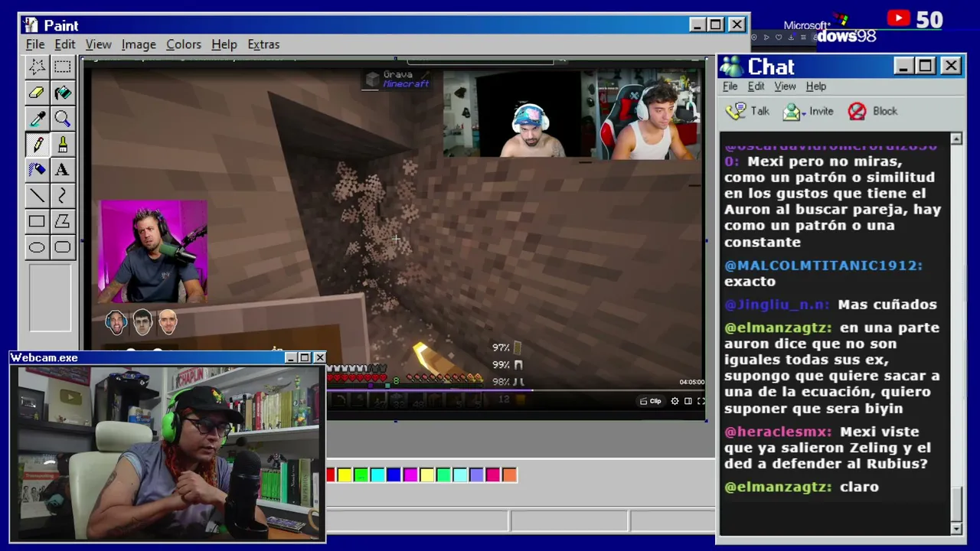980x551 pixels.
Task: Maximize the Webcam.exe window
Action: click(305, 358)
